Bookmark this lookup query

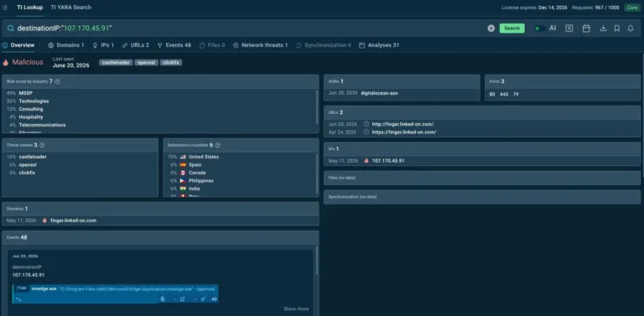tap(616, 28)
